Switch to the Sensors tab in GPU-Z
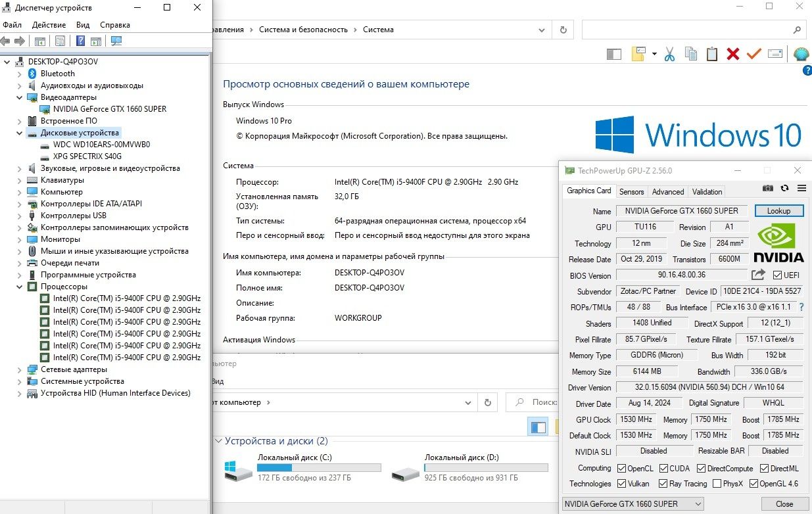Viewport: 812px width, 514px height. tap(631, 192)
